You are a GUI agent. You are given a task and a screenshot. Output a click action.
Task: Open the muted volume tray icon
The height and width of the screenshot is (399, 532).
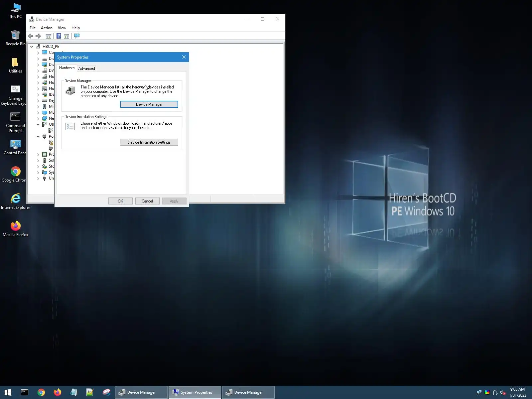click(x=503, y=392)
